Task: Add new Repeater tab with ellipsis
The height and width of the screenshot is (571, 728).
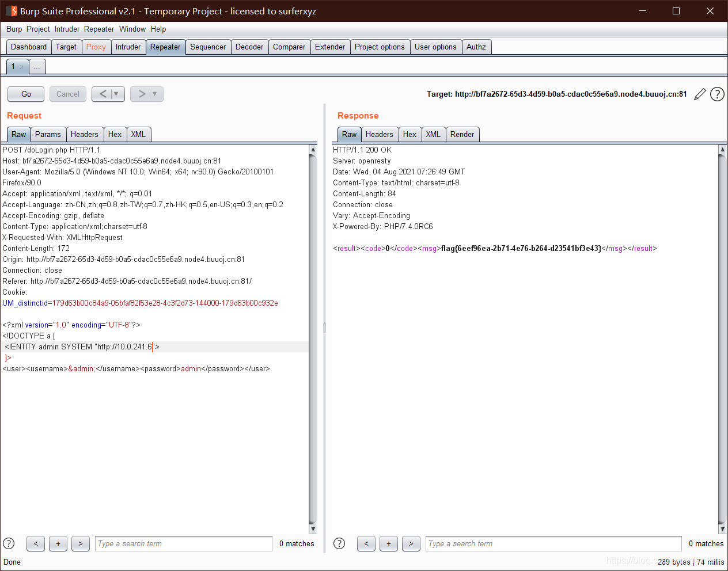Action: [x=37, y=67]
